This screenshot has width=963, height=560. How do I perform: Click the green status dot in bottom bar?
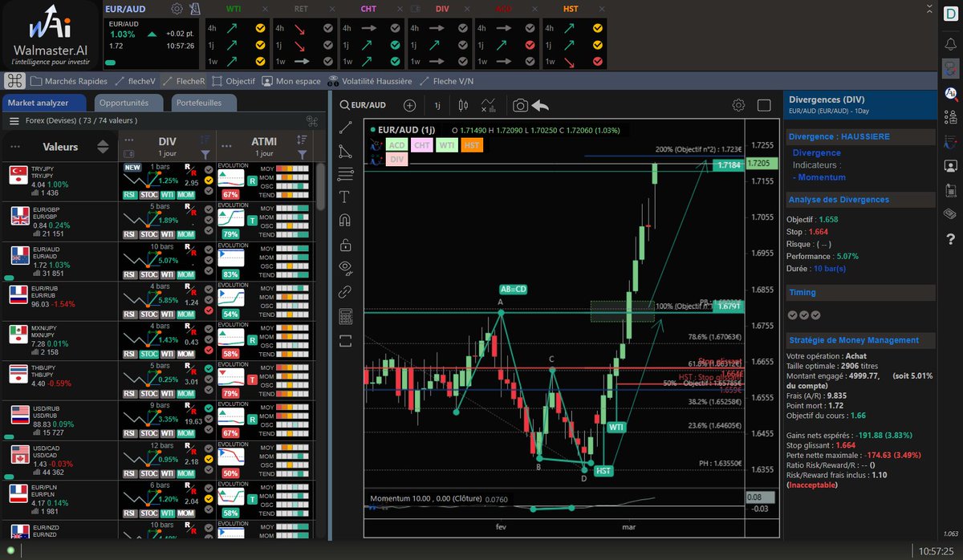point(10,550)
